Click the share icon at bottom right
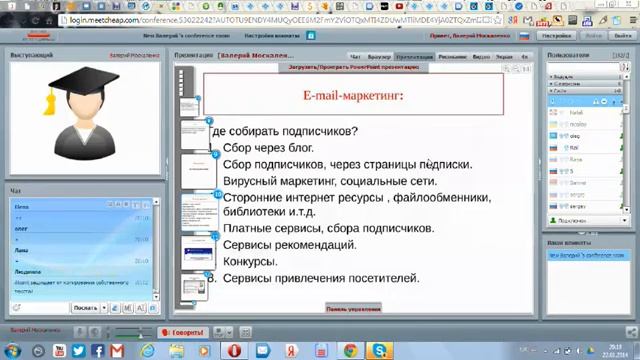The image size is (640, 360). coord(632,332)
